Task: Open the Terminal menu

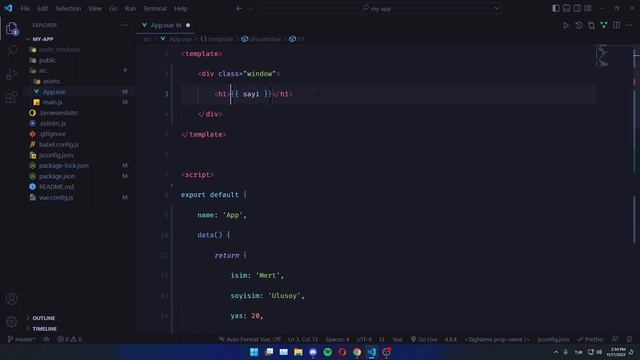Action: point(155,8)
